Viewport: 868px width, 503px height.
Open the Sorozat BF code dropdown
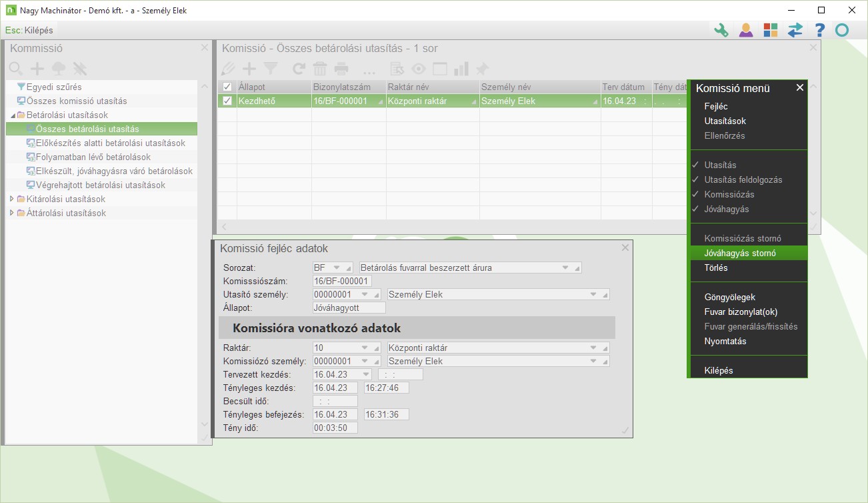[x=337, y=268]
